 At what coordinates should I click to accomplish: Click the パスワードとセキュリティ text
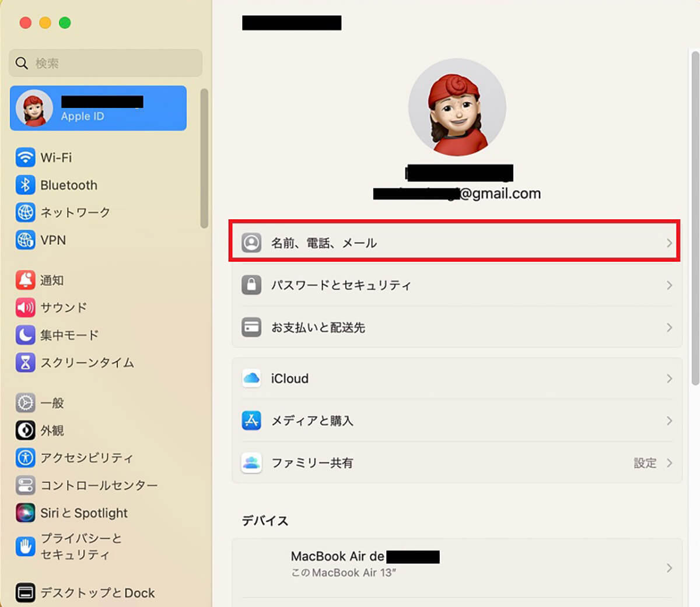point(341,285)
